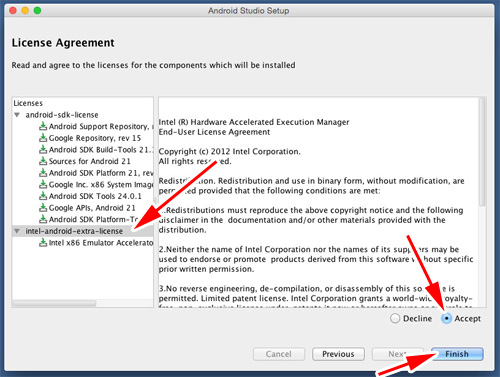The height and width of the screenshot is (377, 500).
Task: Click download icon beside Google Inc. x86 System Image
Action: pyautogui.click(x=43, y=185)
